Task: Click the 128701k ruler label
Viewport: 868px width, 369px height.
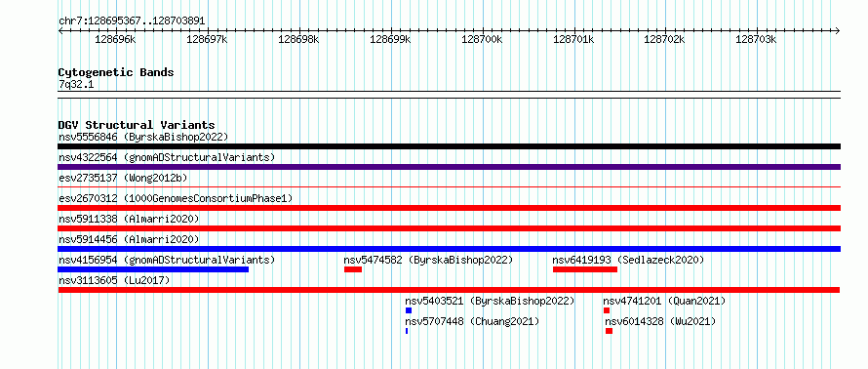Action: coord(572,39)
